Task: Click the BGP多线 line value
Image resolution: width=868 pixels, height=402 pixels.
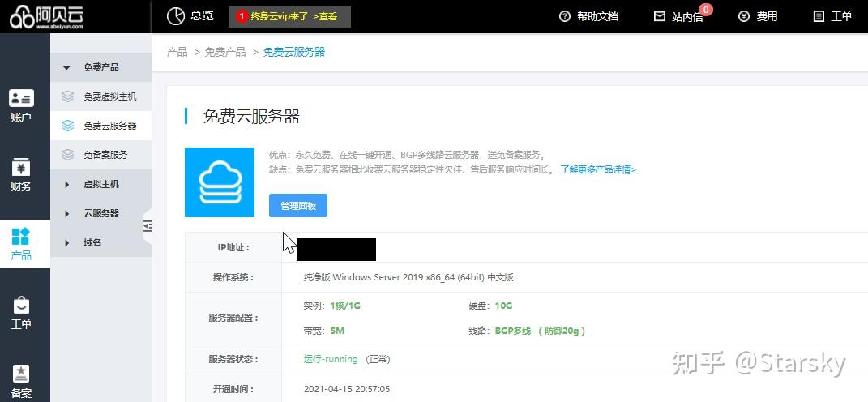Action: click(512, 331)
